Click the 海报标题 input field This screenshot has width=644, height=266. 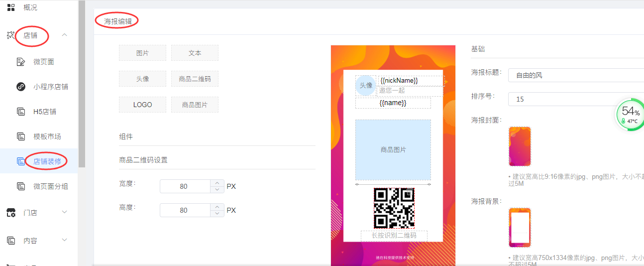point(576,75)
